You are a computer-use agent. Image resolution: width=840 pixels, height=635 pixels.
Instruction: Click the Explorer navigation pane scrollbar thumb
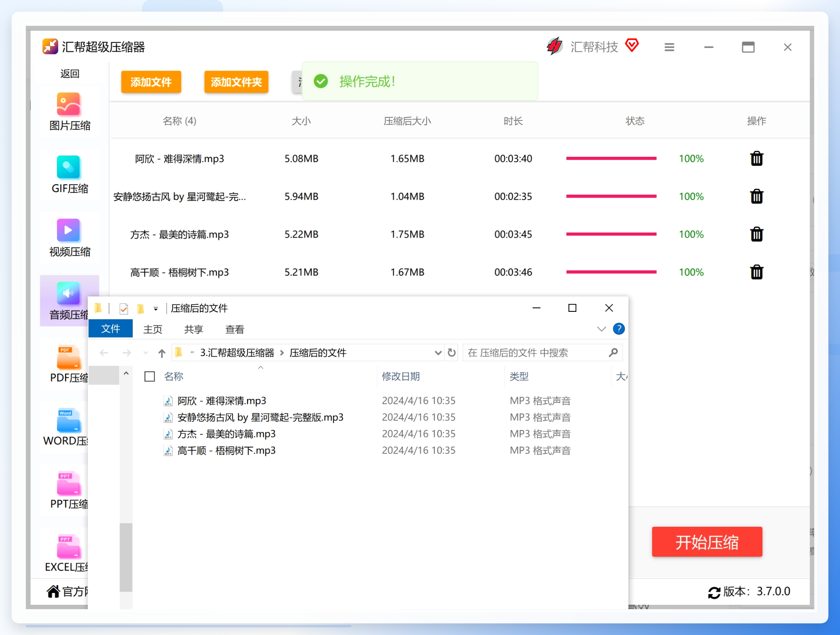(x=126, y=557)
